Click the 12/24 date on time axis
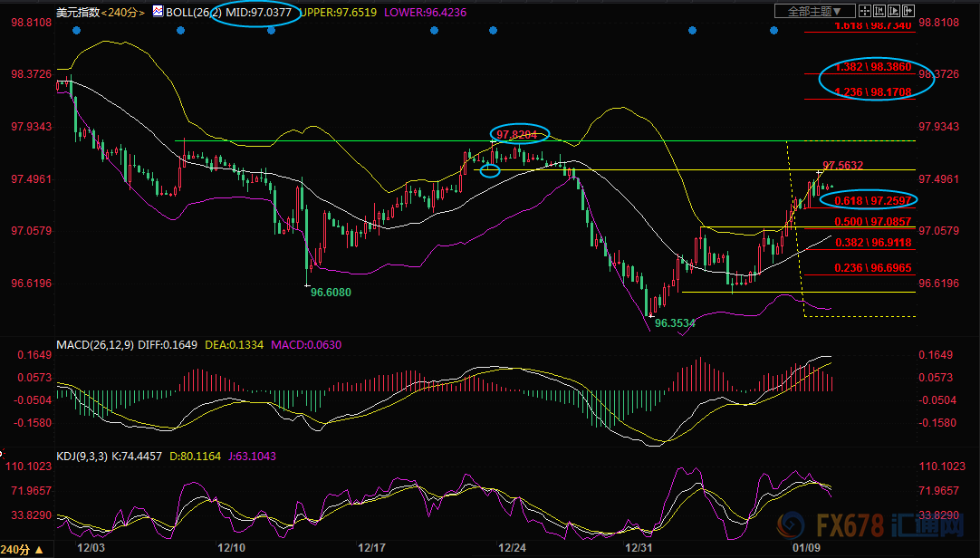Screen dimensions: 980x558 512,548
